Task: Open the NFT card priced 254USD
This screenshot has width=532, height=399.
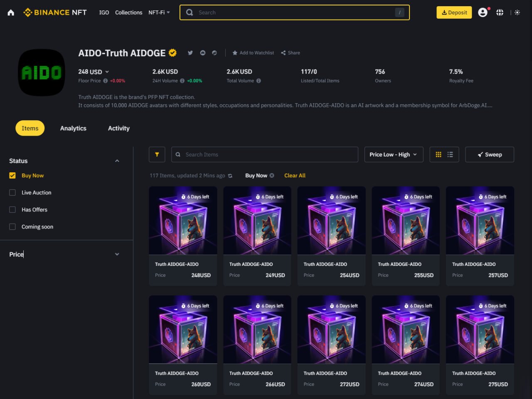Action: pyautogui.click(x=332, y=236)
